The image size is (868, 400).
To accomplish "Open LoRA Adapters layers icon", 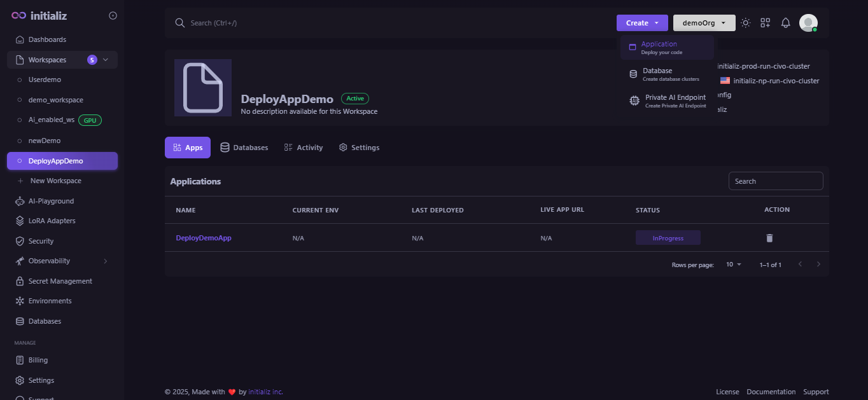I will click(20, 221).
